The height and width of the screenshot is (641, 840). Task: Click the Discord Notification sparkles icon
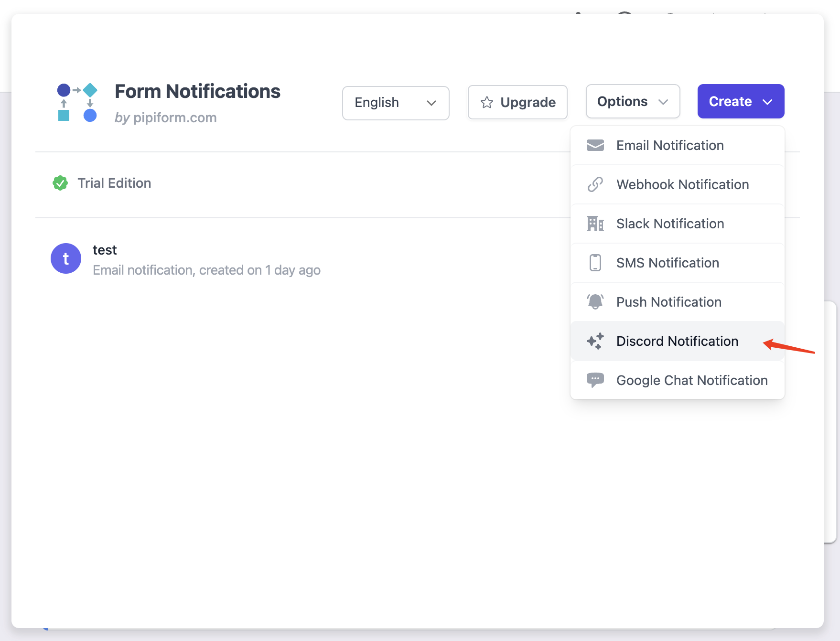pyautogui.click(x=595, y=341)
